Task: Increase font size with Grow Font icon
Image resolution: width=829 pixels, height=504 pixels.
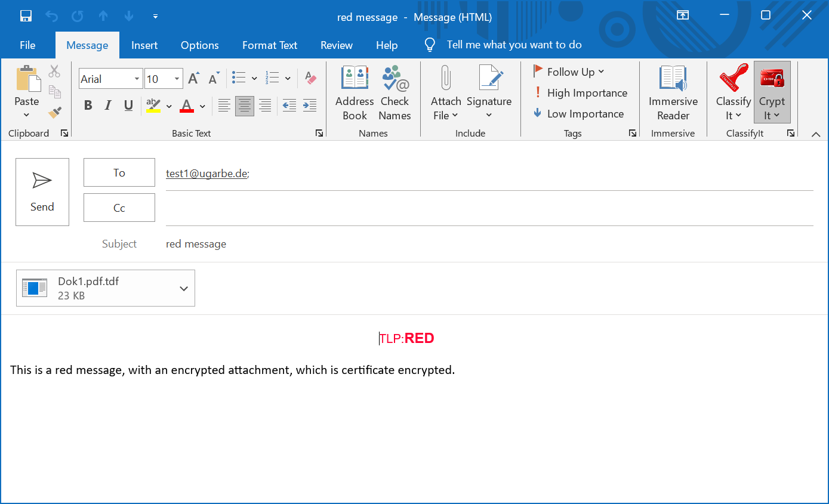Action: pyautogui.click(x=194, y=78)
